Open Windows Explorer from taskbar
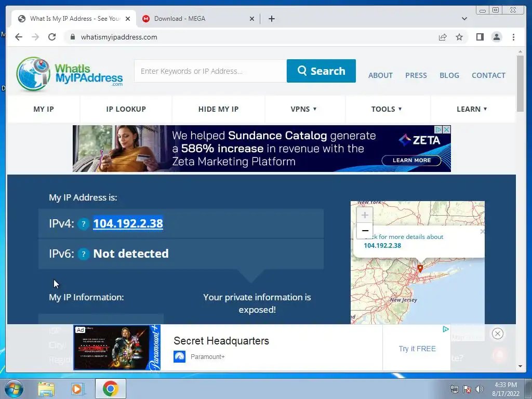Viewport: 532px width, 399px height. coord(46,389)
